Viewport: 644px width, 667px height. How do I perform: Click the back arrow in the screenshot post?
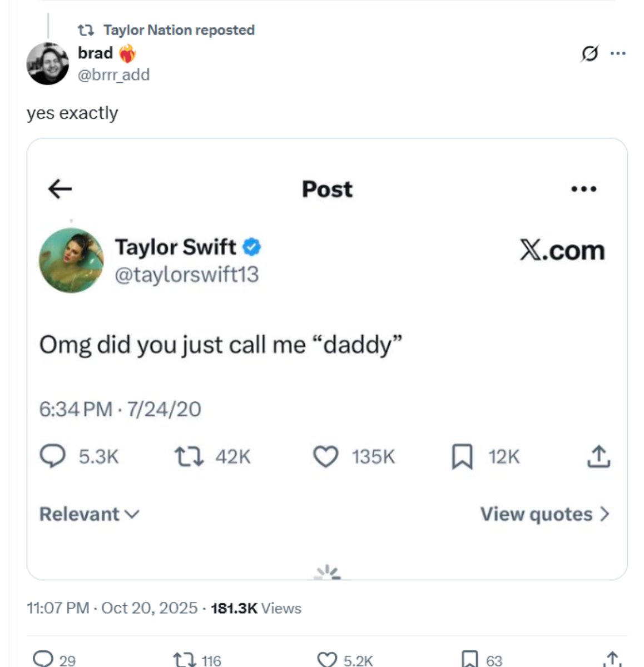tap(57, 189)
